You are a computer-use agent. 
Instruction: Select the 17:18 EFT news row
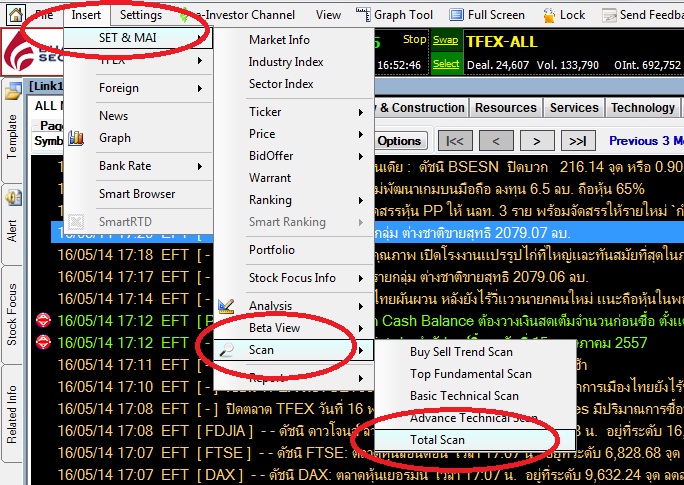[x=358, y=255]
